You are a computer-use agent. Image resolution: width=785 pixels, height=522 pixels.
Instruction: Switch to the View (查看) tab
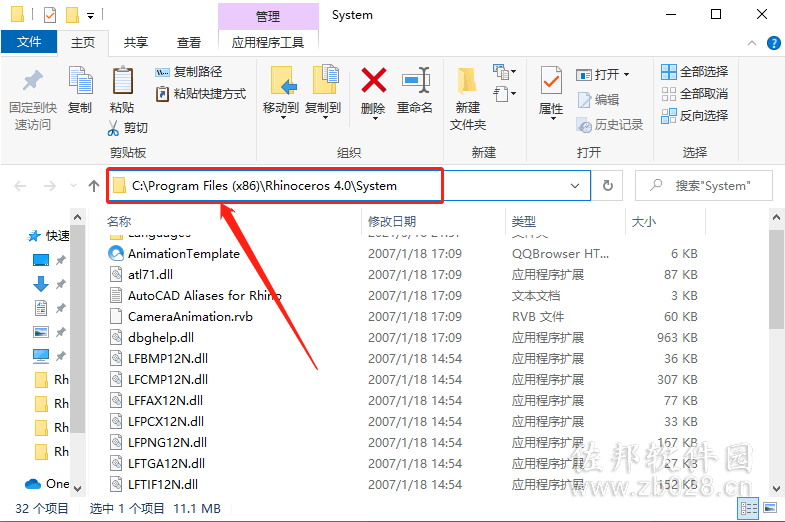[x=189, y=43]
